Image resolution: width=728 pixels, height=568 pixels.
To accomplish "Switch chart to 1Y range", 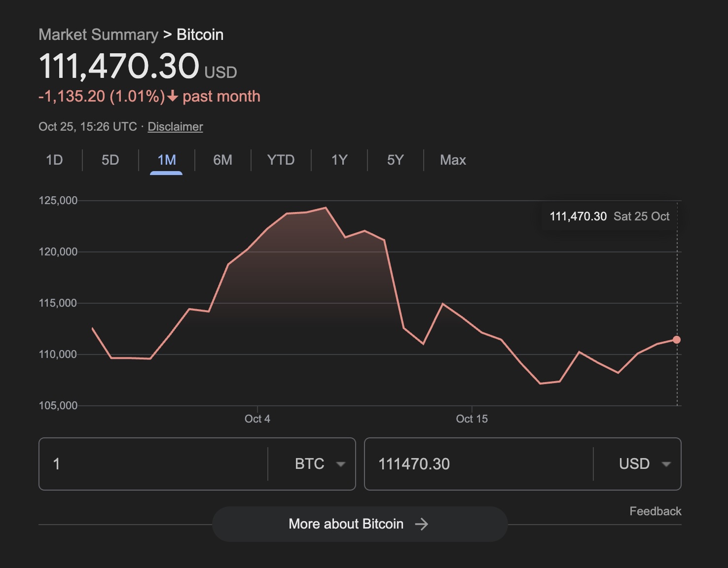I will (339, 160).
